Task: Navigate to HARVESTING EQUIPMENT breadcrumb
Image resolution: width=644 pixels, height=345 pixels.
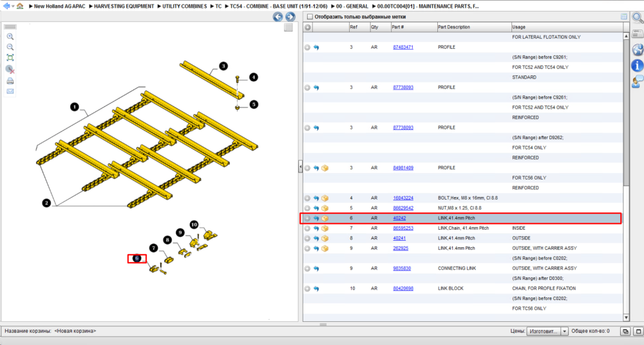Action: click(x=124, y=6)
